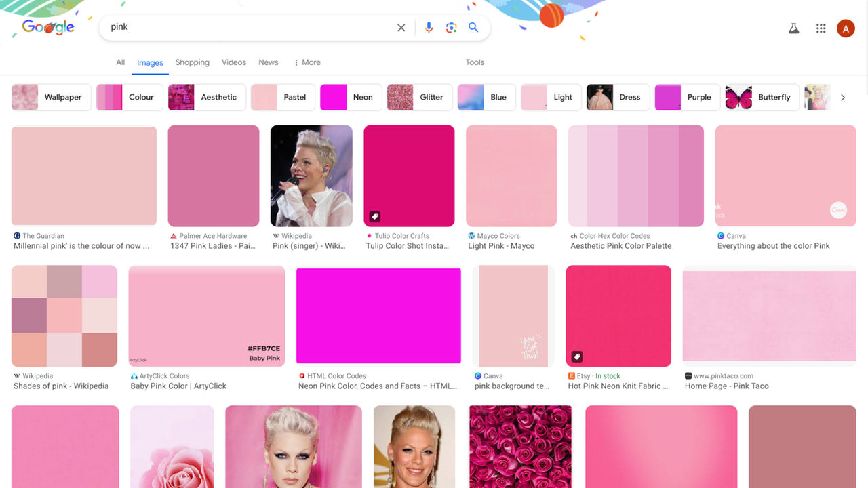Filter by Pastel chip
The height and width of the screenshot is (488, 868).
[283, 97]
